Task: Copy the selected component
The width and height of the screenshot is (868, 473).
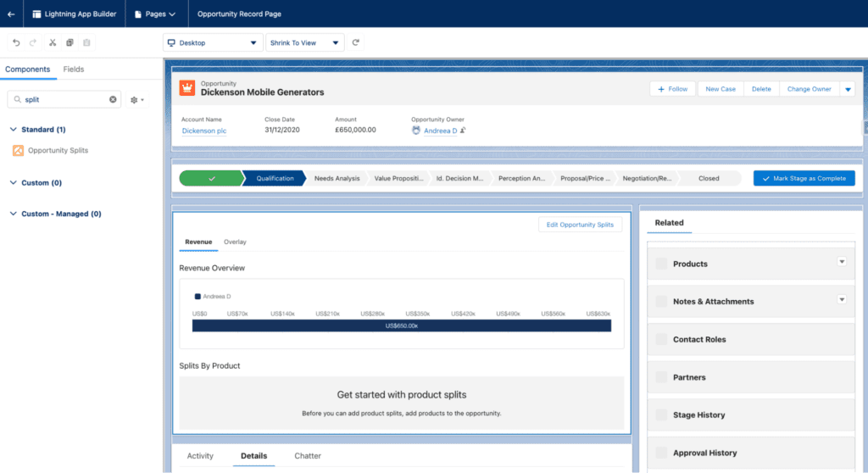Action: 70,42
